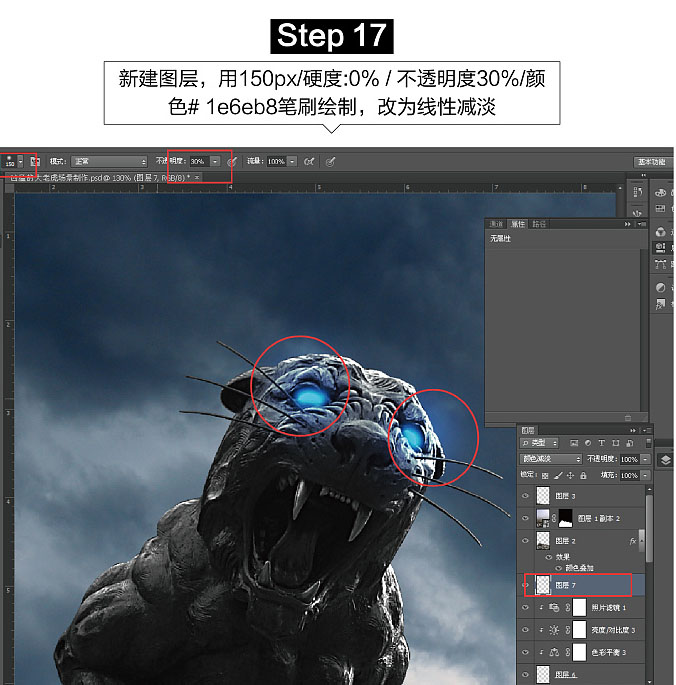Screen dimensions: 676x685
Task: Toggle the Brush panel icon in options bar
Action: [35, 162]
